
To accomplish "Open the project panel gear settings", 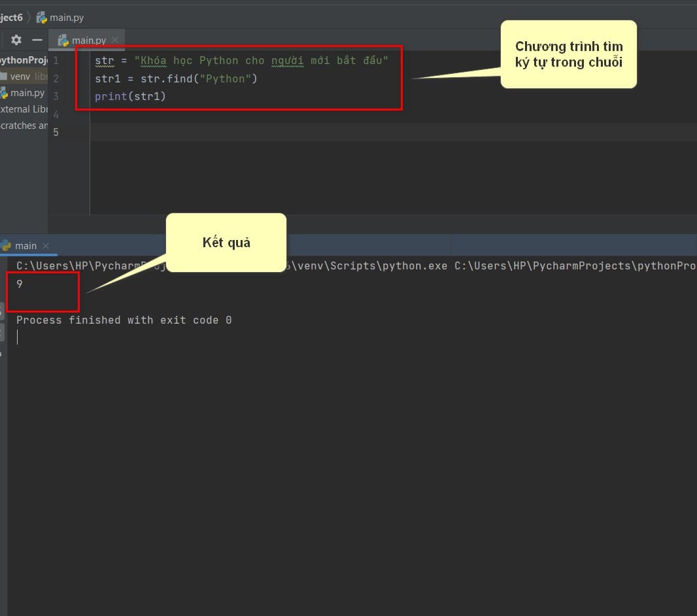I will click(x=16, y=40).
